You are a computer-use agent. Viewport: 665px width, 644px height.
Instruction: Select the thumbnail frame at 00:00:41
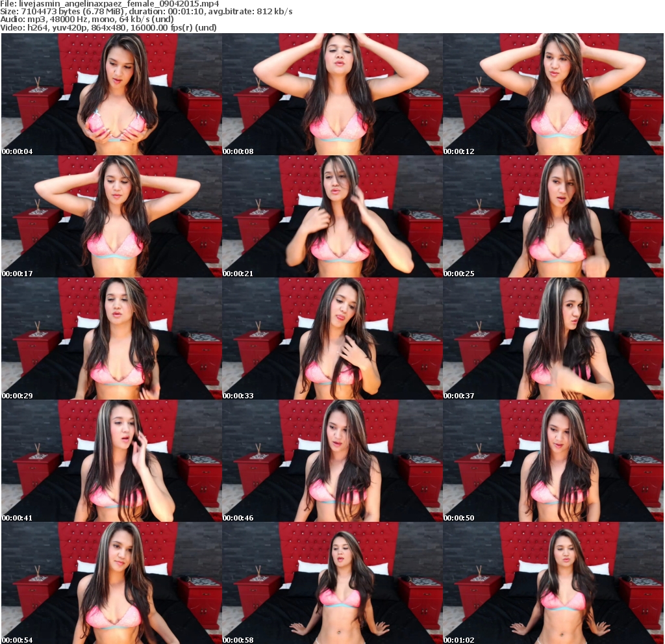coord(112,461)
